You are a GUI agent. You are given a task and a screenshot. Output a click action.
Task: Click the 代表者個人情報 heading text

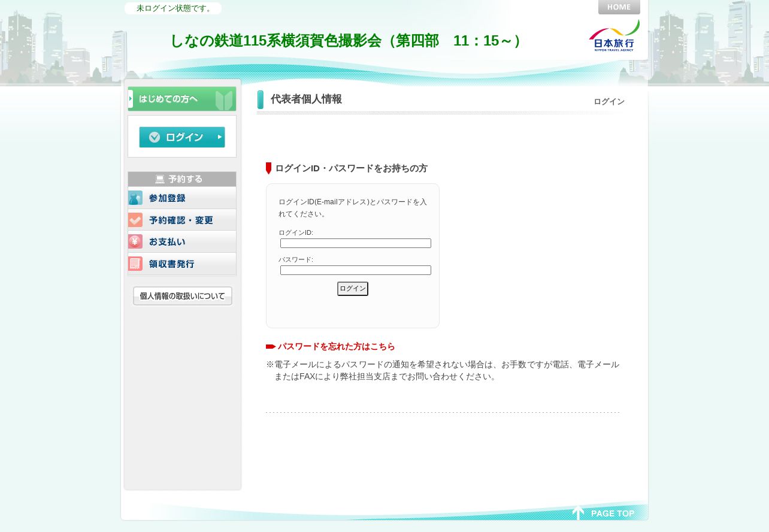click(306, 99)
